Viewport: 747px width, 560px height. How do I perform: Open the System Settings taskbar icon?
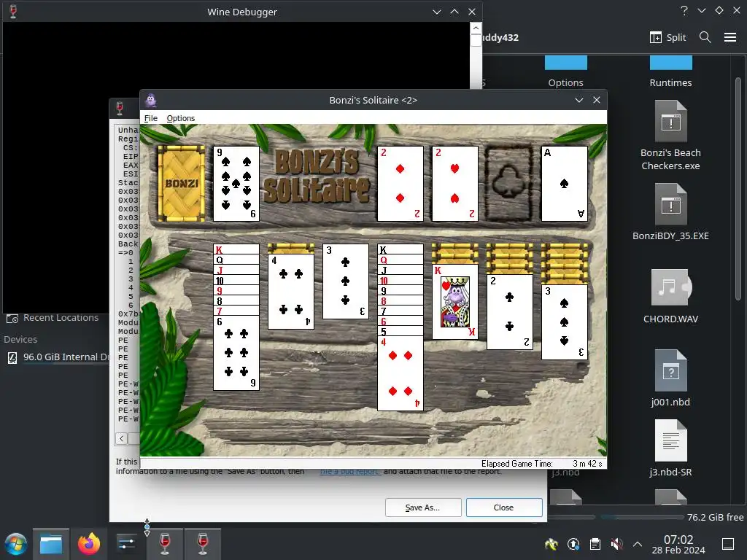127,544
